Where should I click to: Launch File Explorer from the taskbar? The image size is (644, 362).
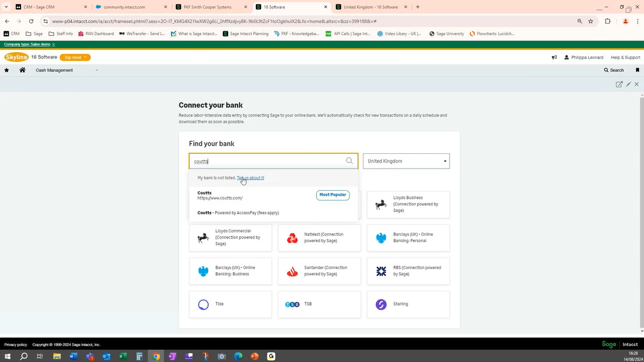point(57,356)
